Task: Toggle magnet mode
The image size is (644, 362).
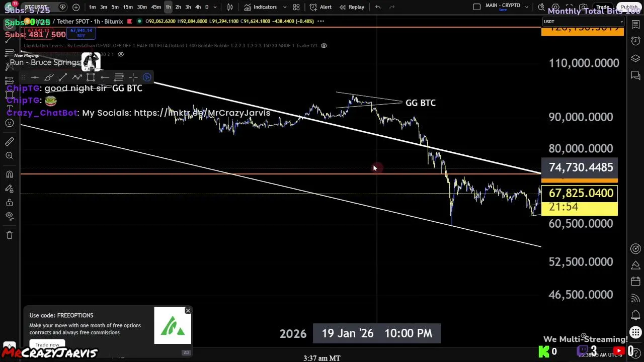Action: pyautogui.click(x=10, y=174)
